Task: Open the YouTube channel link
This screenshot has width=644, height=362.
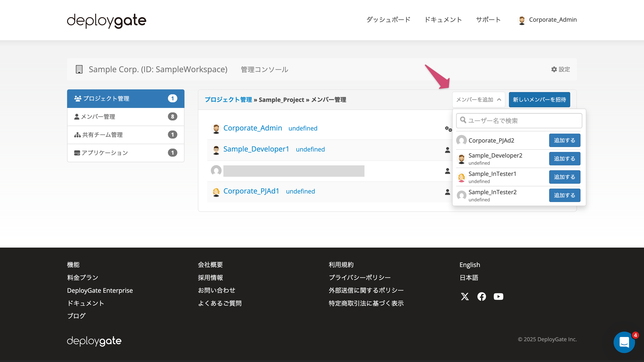Action: [x=498, y=297]
